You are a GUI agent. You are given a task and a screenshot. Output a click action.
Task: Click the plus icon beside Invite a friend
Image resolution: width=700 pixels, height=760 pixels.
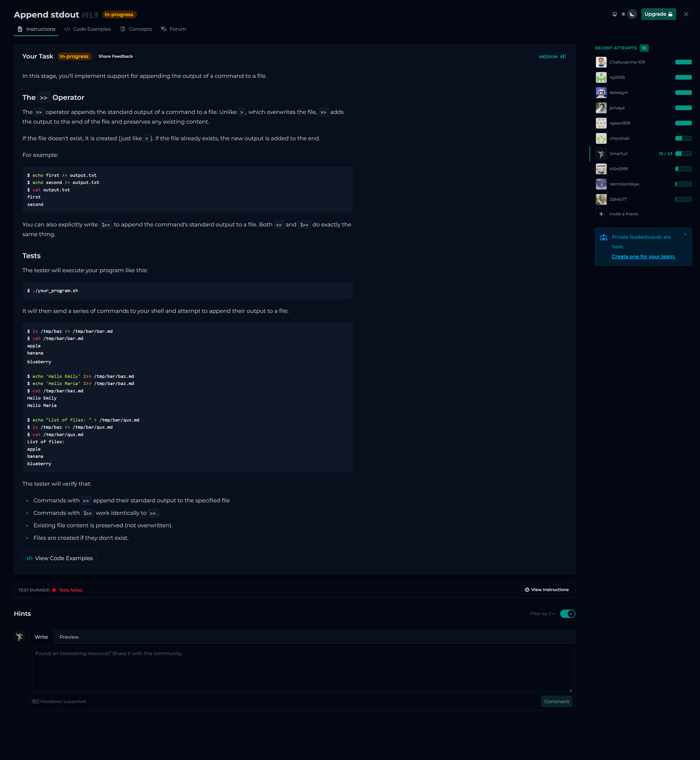coord(601,214)
